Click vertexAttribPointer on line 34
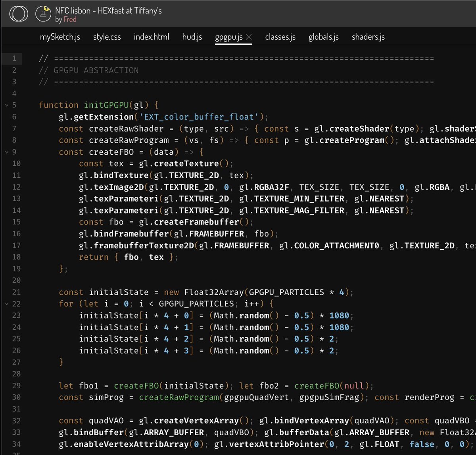476x455 pixels. (x=276, y=444)
